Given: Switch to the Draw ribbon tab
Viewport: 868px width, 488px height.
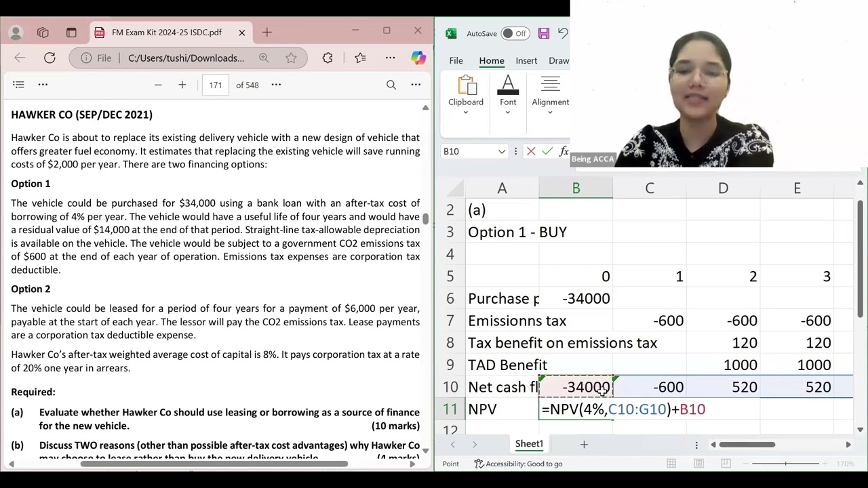Looking at the screenshot, I should click(x=559, y=61).
